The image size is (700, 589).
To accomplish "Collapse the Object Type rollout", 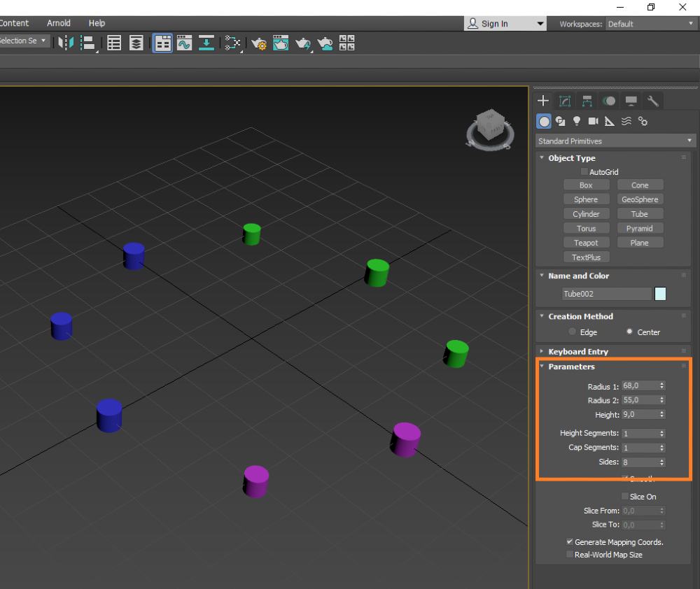I will point(542,157).
